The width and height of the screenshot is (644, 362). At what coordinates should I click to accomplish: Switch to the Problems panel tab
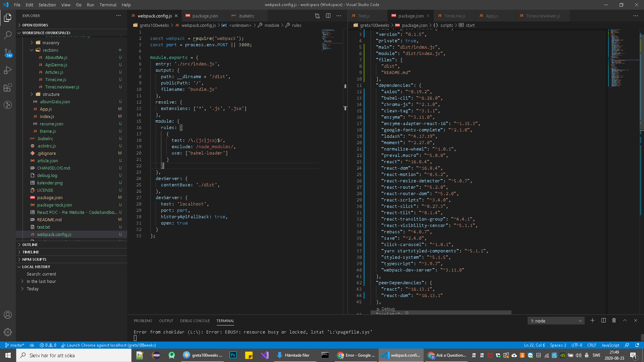coord(143,321)
